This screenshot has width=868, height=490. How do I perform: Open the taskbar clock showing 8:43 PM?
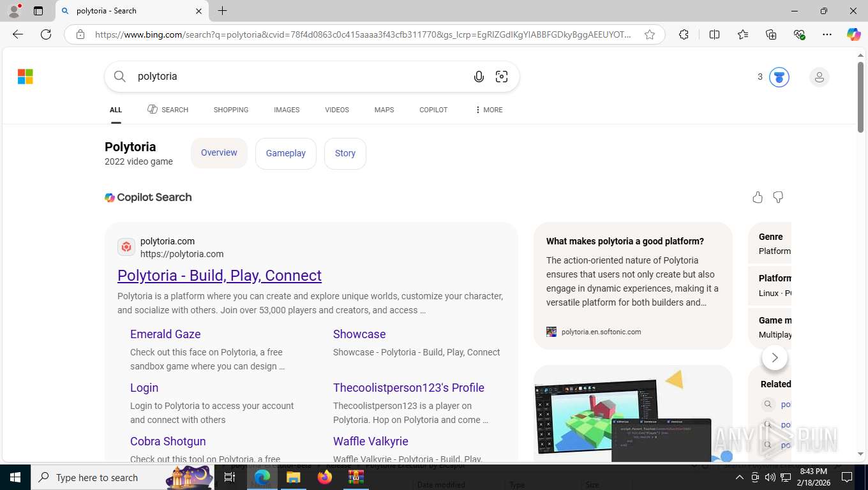[813, 477]
